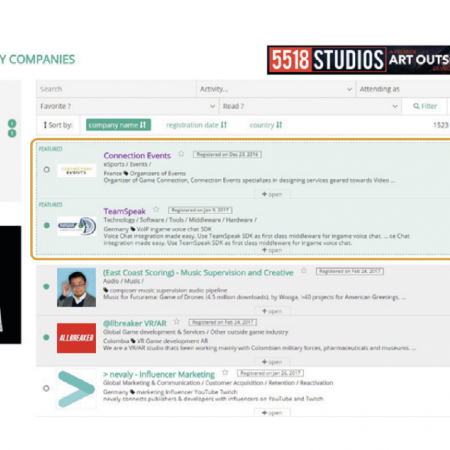Image resolution: width=450 pixels, height=450 pixels.
Task: Click star next to @llbreaker VR/AR
Action: (x=177, y=321)
